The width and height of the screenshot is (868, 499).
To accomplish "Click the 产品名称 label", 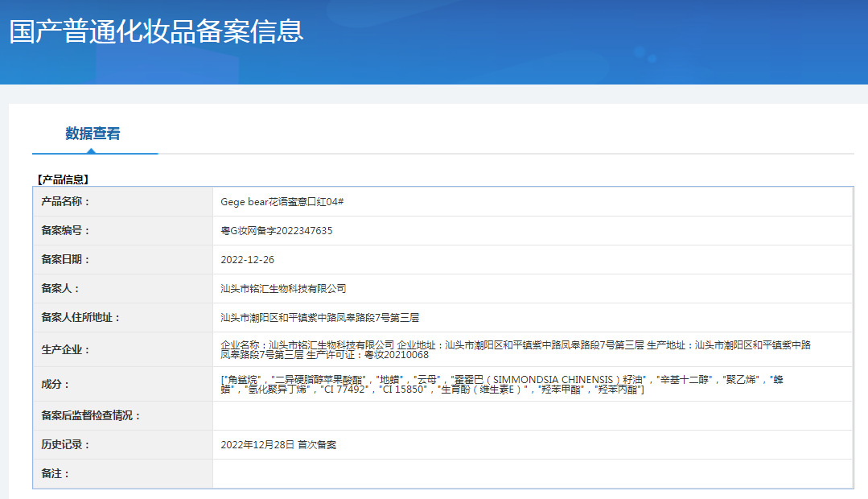I will pyautogui.click(x=65, y=201).
